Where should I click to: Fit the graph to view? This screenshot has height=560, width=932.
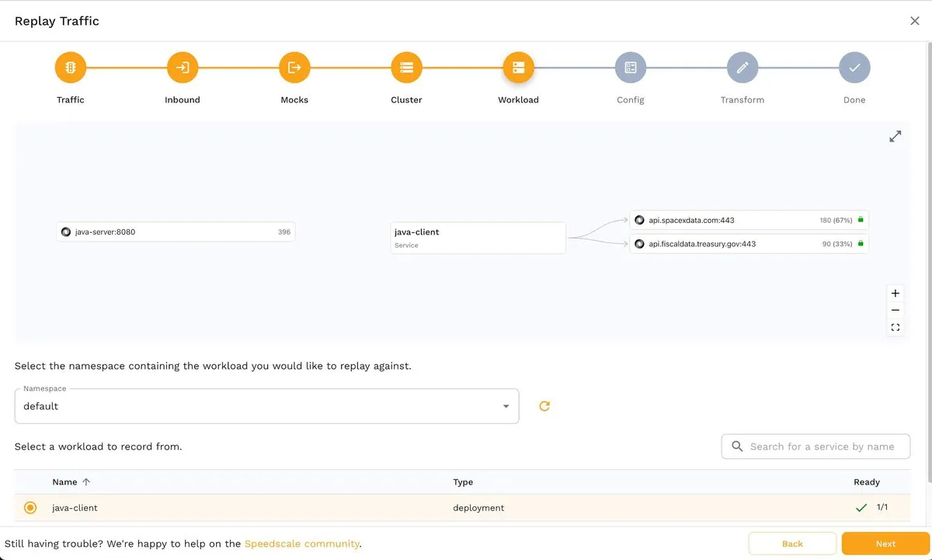tap(895, 328)
